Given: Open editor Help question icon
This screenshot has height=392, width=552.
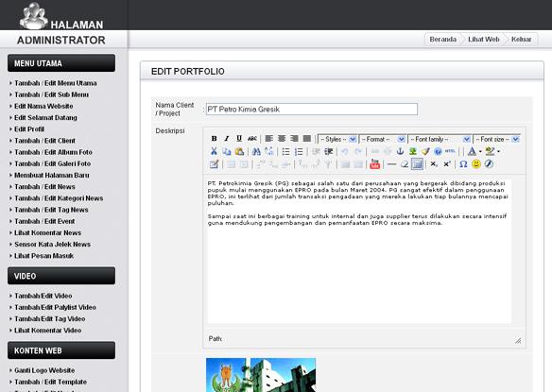Looking at the screenshot, I should 438,151.
